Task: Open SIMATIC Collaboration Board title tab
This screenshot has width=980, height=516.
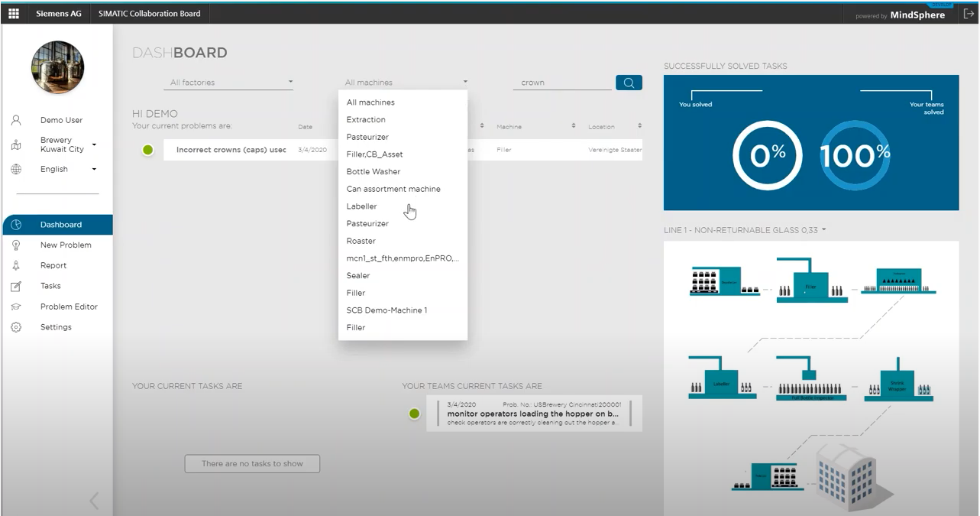Action: pos(150,13)
